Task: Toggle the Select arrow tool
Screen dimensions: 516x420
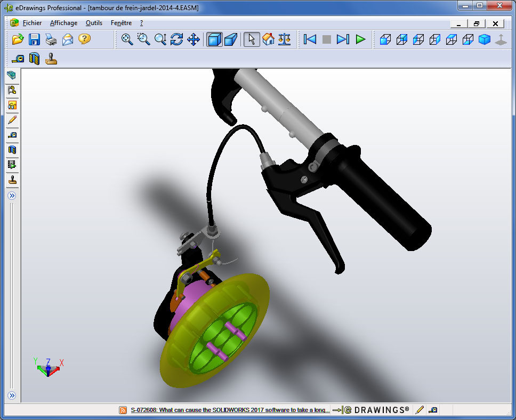Action: point(252,39)
